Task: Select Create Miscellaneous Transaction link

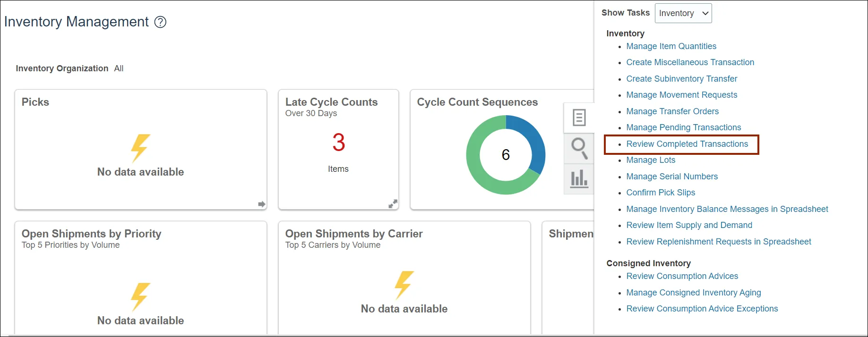Action: click(x=690, y=62)
